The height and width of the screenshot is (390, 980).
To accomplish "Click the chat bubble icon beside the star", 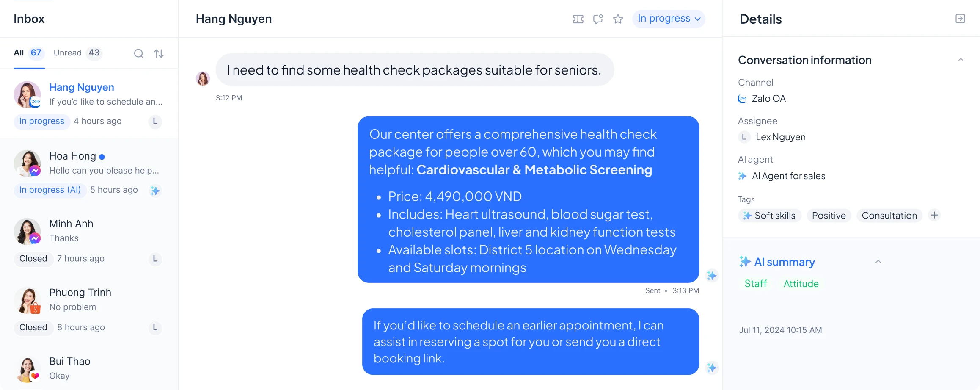I will [x=598, y=19].
